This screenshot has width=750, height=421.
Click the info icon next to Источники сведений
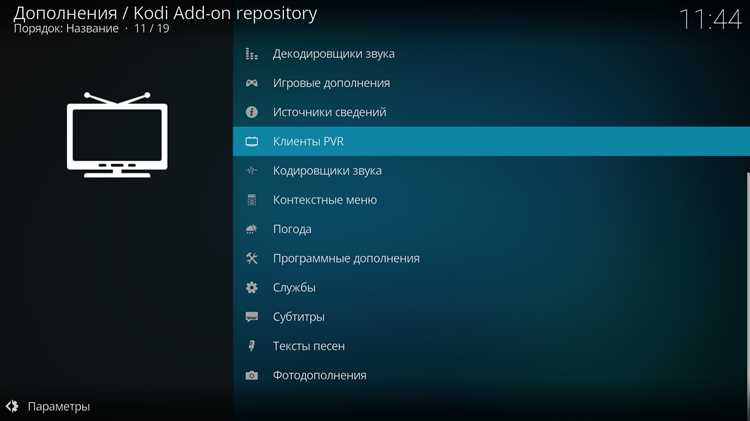(252, 112)
